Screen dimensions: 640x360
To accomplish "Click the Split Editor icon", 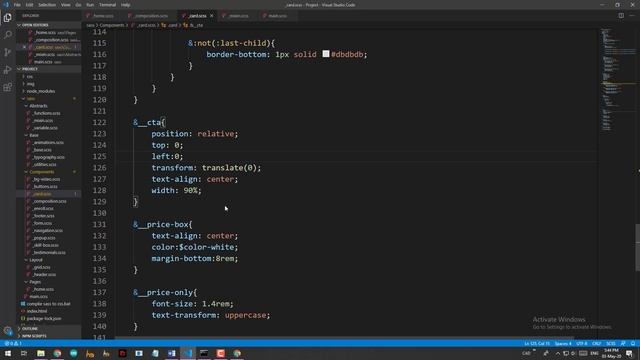I will [621, 16].
